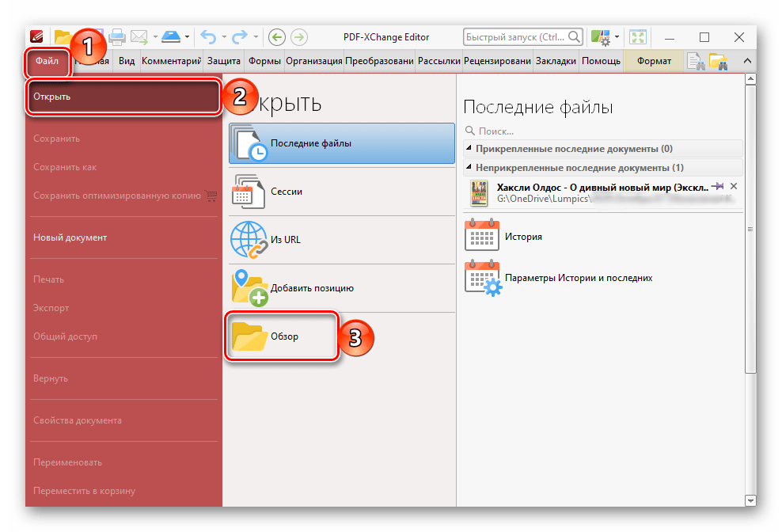Screen dimensions: 782x532
Task: Switch to the Организация tab
Action: click(x=314, y=61)
